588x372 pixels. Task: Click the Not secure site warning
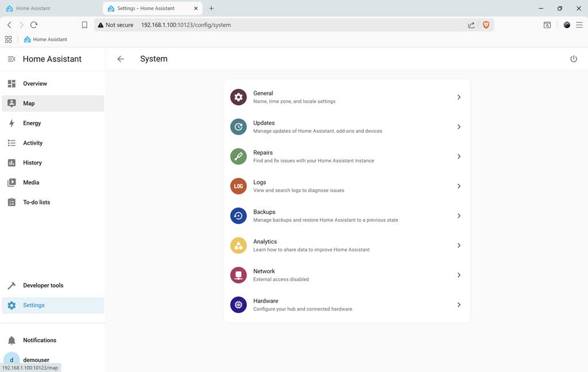(x=115, y=25)
